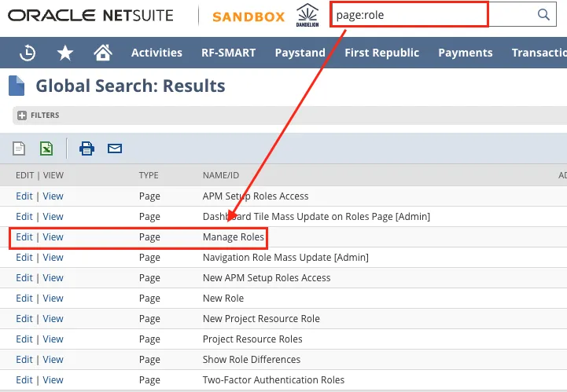The width and height of the screenshot is (567, 392).
Task: Open the Recent Records clock icon
Action: pyautogui.click(x=28, y=53)
